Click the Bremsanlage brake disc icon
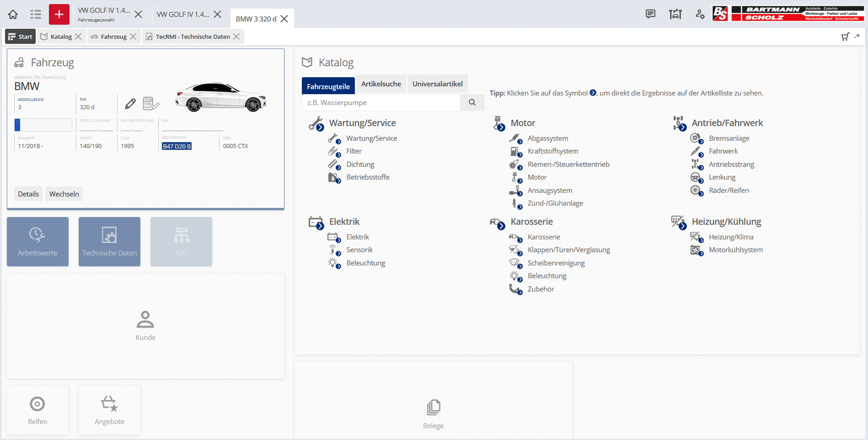This screenshot has height=440, width=868. [697, 139]
